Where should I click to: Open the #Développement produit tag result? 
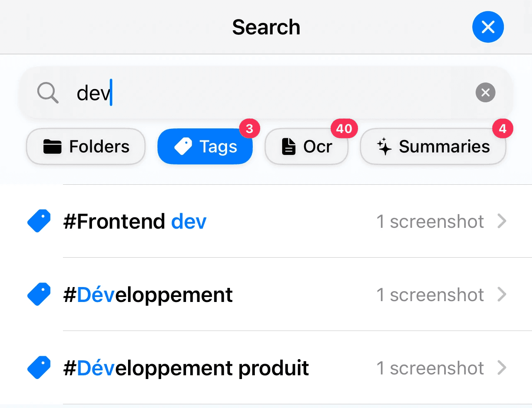(x=266, y=367)
